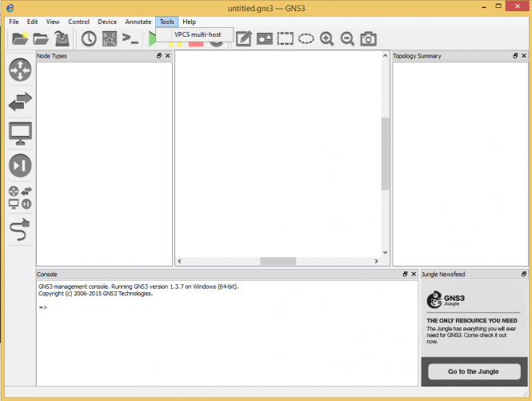532x401 pixels.
Task: Float the Node Types panel
Action: (159, 56)
